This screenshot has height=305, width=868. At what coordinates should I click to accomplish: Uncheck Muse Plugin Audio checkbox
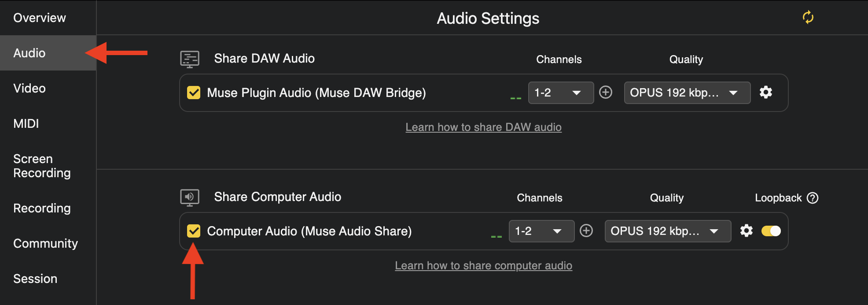click(194, 93)
